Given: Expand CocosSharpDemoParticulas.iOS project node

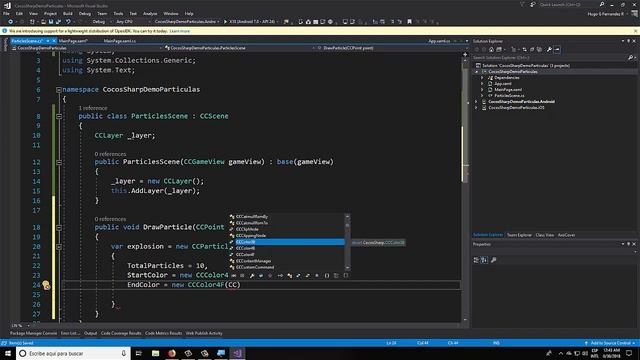Looking at the screenshot, I should (x=476, y=108).
